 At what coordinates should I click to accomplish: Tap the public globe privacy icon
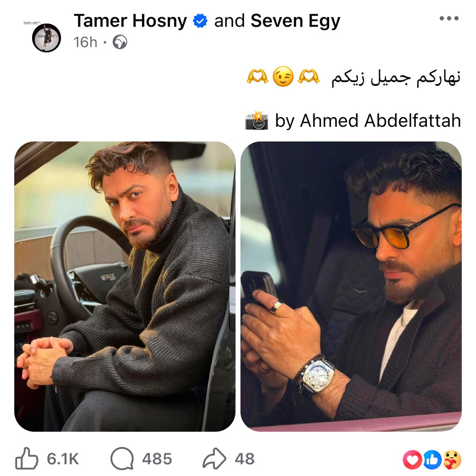(x=120, y=42)
